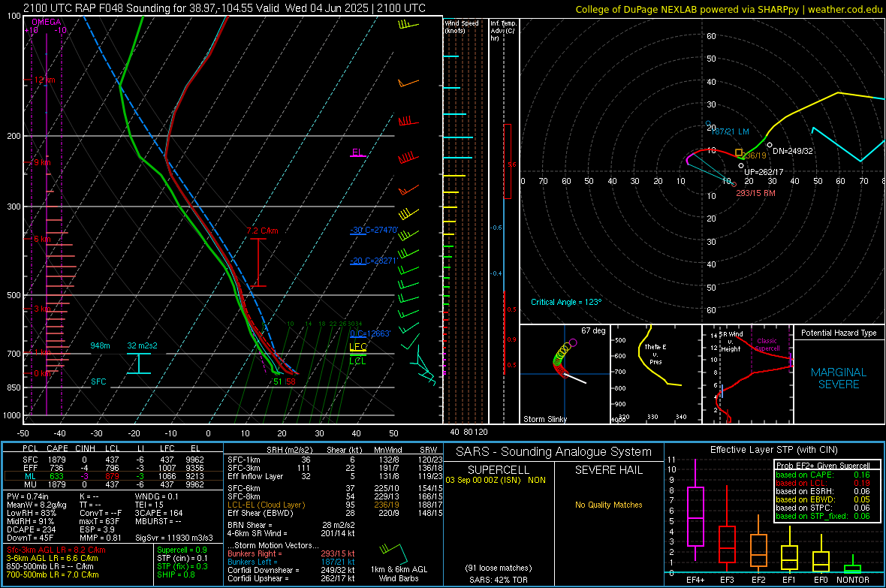This screenshot has height=588, width=886.
Task: Click the 3 km height marker
Action: tap(42, 309)
